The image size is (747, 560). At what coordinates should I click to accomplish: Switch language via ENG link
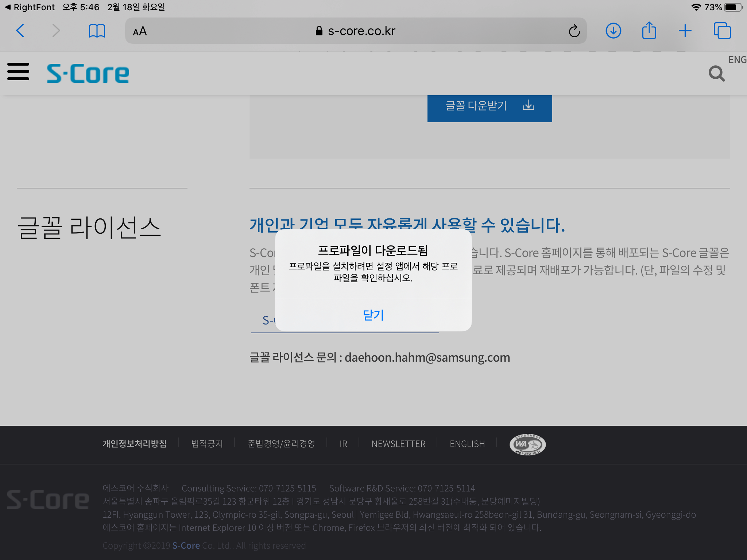click(x=737, y=60)
